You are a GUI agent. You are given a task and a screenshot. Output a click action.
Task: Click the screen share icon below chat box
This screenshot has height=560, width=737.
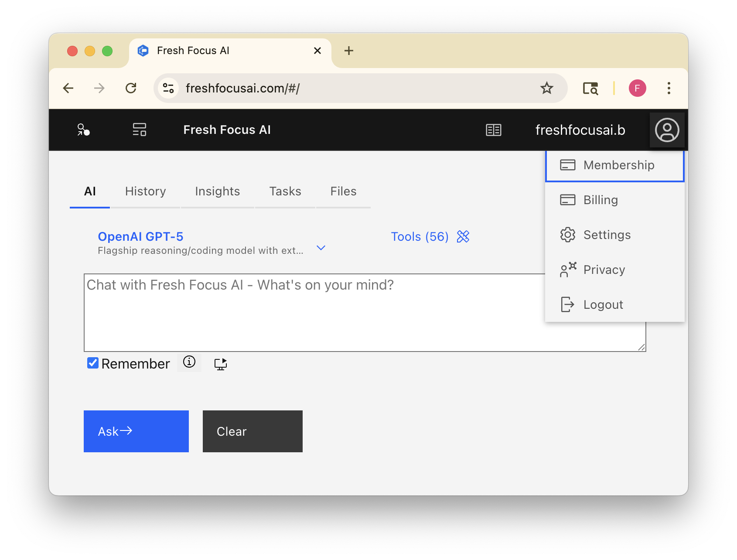coord(221,364)
